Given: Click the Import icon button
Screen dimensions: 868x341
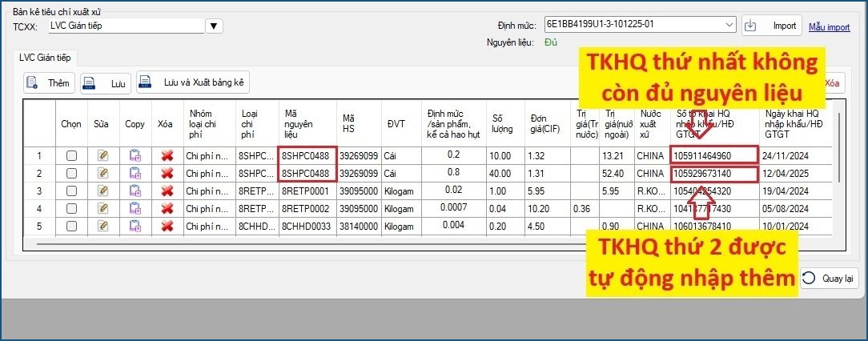Looking at the screenshot, I should tap(770, 26).
